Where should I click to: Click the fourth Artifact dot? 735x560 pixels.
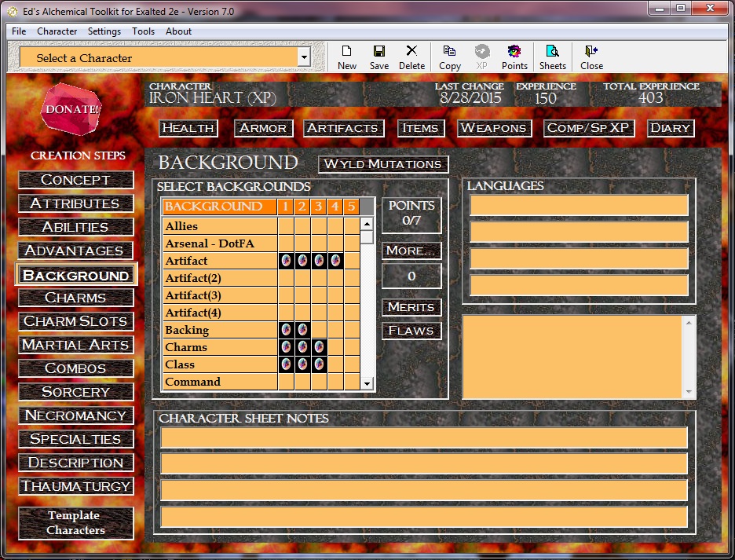point(335,261)
